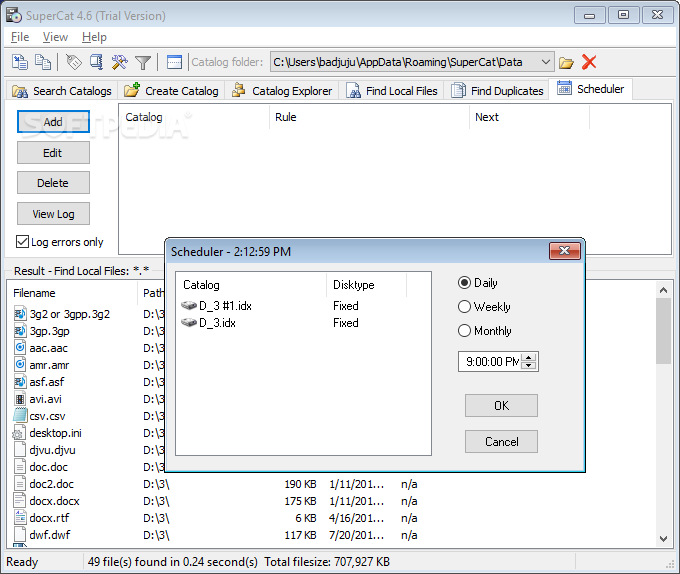Switch to Search Catalogs tab
The height and width of the screenshot is (574, 680).
click(62, 91)
